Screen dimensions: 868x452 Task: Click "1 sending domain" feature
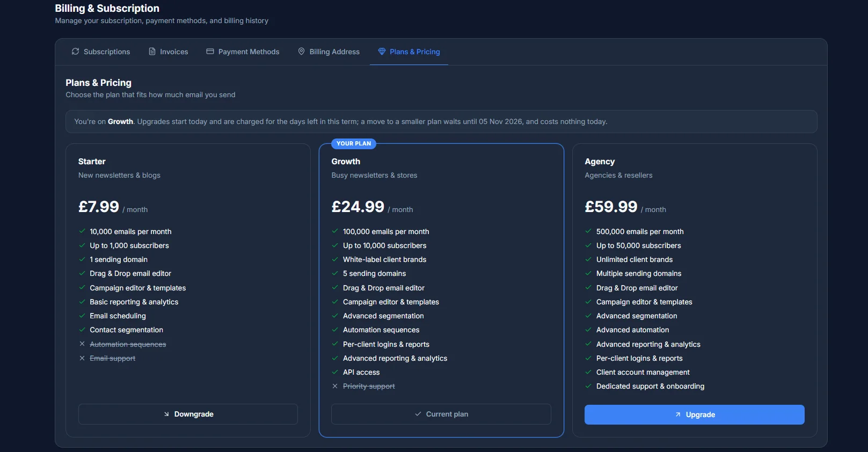tap(119, 260)
